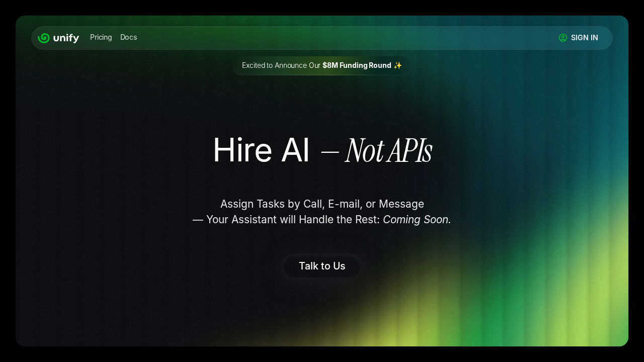Open the $8M Funding Round announcement

(357, 65)
